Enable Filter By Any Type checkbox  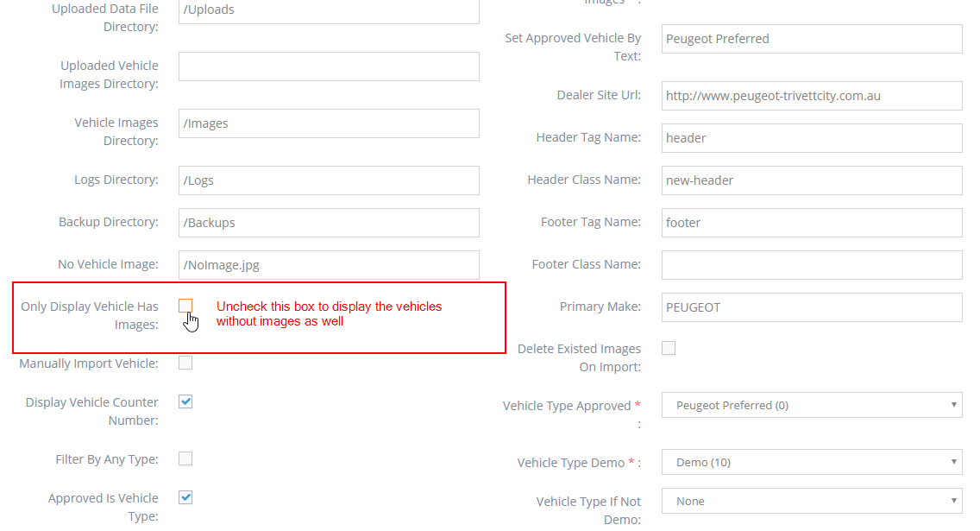tap(185, 458)
